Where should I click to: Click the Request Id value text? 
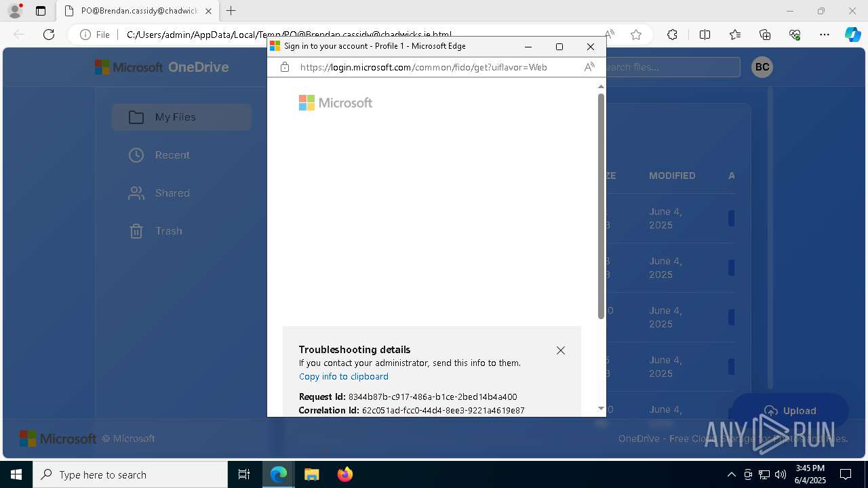point(433,397)
